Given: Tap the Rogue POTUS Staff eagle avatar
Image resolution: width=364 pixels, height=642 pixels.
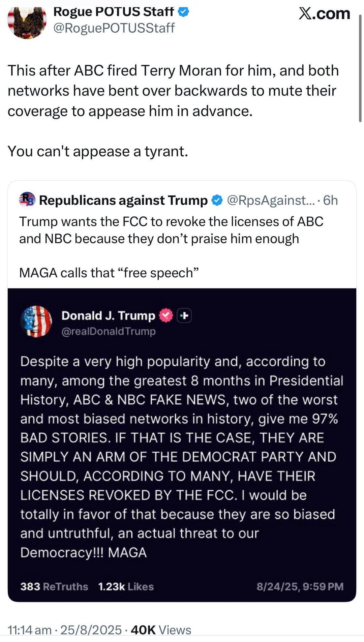Looking at the screenshot, I should tap(27, 22).
